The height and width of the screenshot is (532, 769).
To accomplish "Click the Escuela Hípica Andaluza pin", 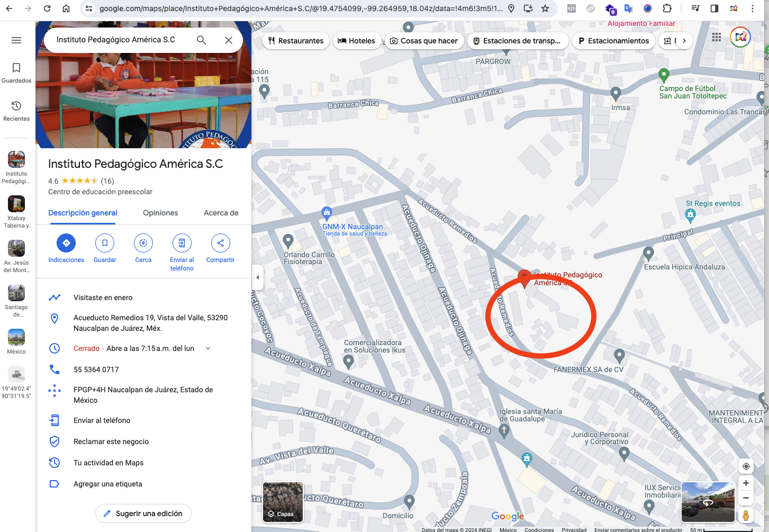I will coord(648,254).
